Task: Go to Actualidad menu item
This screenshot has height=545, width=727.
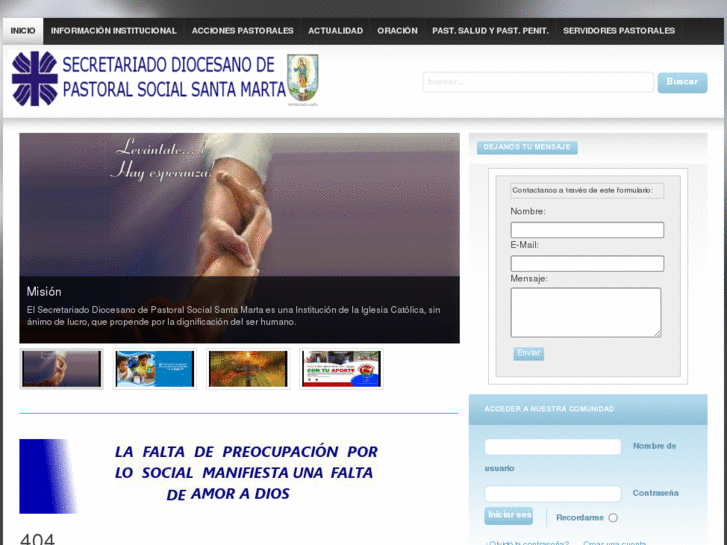Action: (x=335, y=31)
